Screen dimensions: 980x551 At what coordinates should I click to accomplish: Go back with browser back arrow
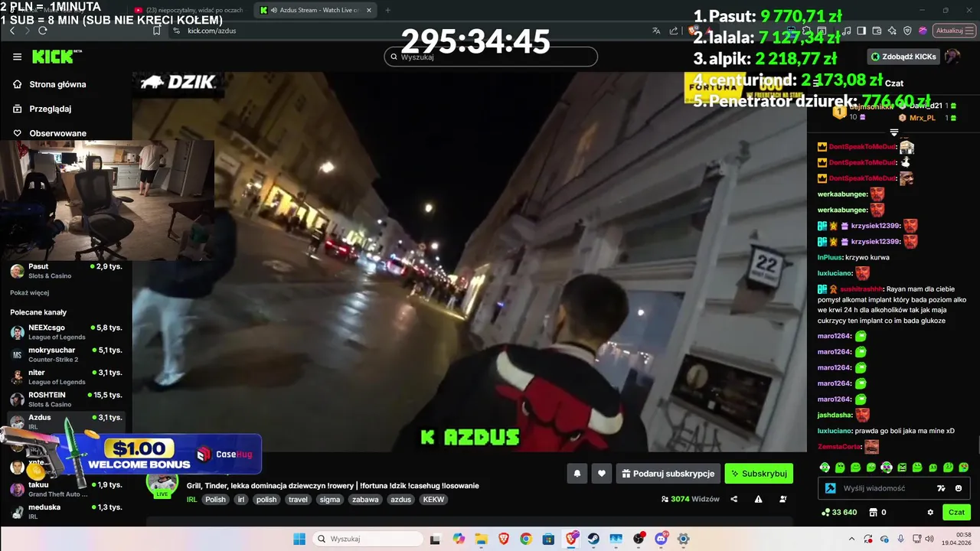(12, 31)
